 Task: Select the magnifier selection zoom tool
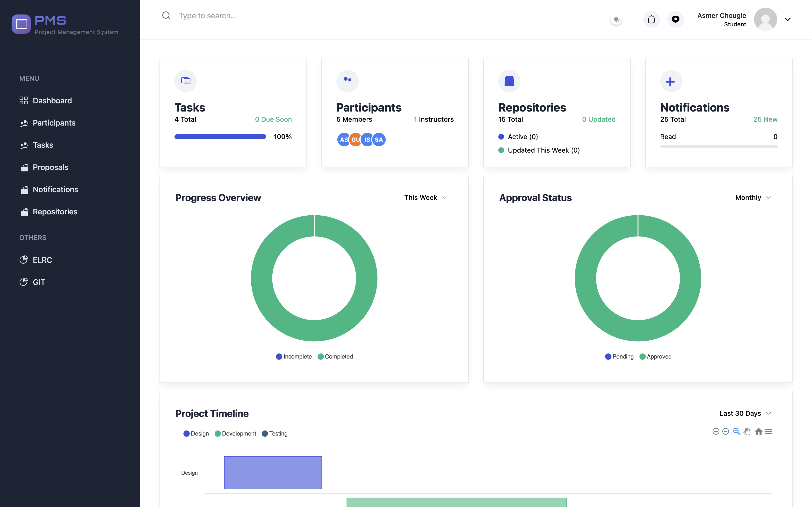pyautogui.click(x=737, y=432)
